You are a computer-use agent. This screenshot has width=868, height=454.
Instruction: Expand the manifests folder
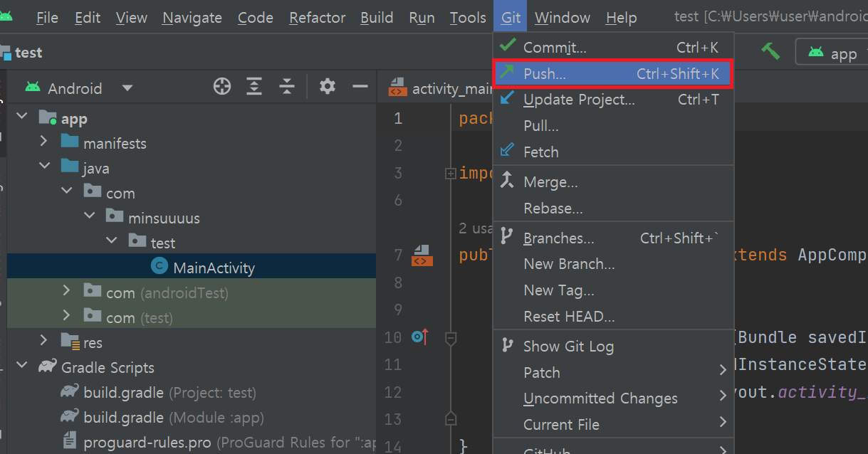[44, 141]
